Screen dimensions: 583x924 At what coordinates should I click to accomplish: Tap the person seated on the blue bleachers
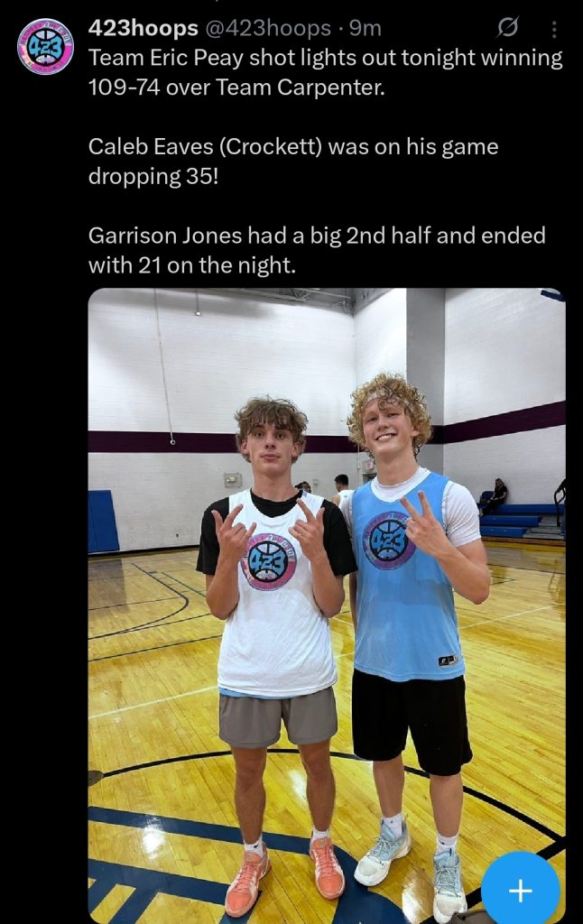497,495
